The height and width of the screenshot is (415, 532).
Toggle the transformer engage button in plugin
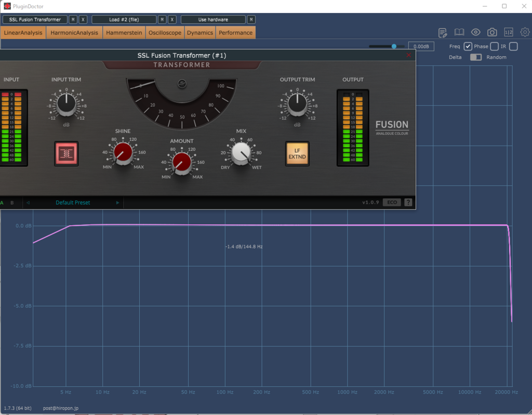(66, 153)
